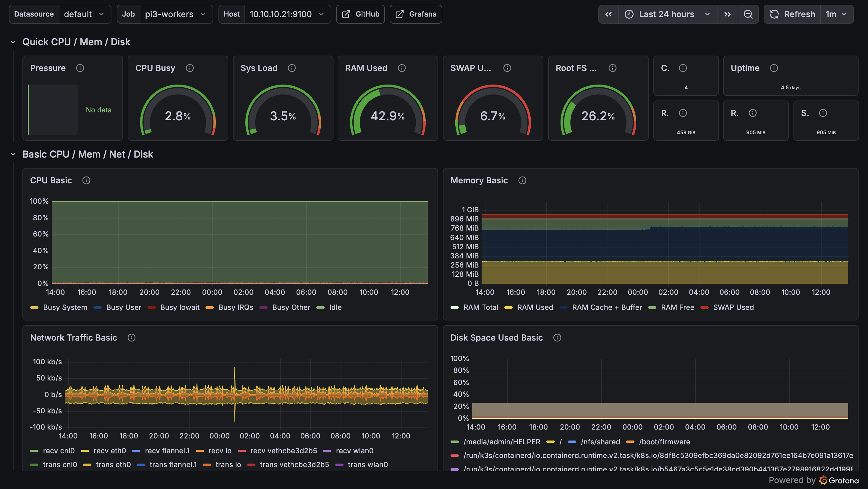Open the Host 10.10.10.21:9100 dropdown
Viewport: 868px width, 489px height.
287,14
